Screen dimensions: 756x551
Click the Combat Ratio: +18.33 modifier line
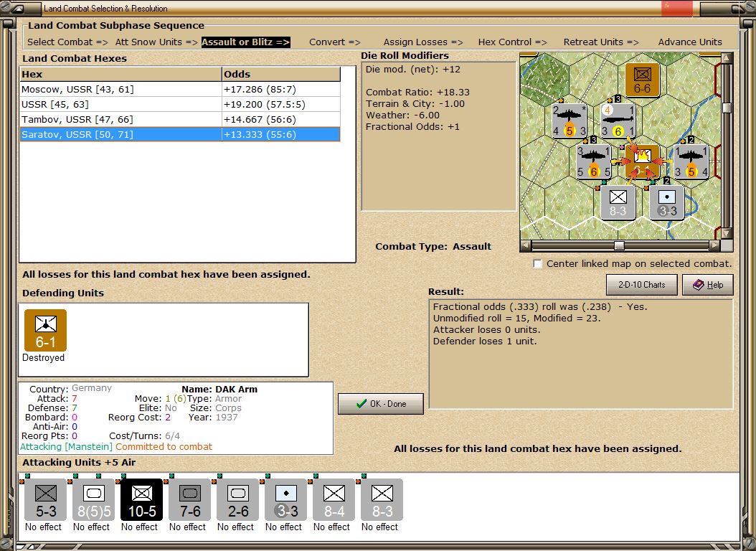point(417,92)
